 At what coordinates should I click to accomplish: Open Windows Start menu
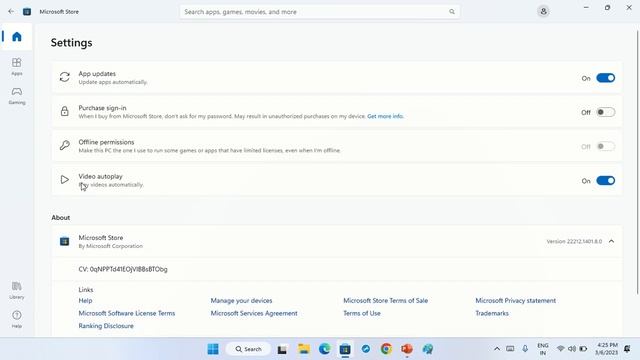click(x=213, y=349)
